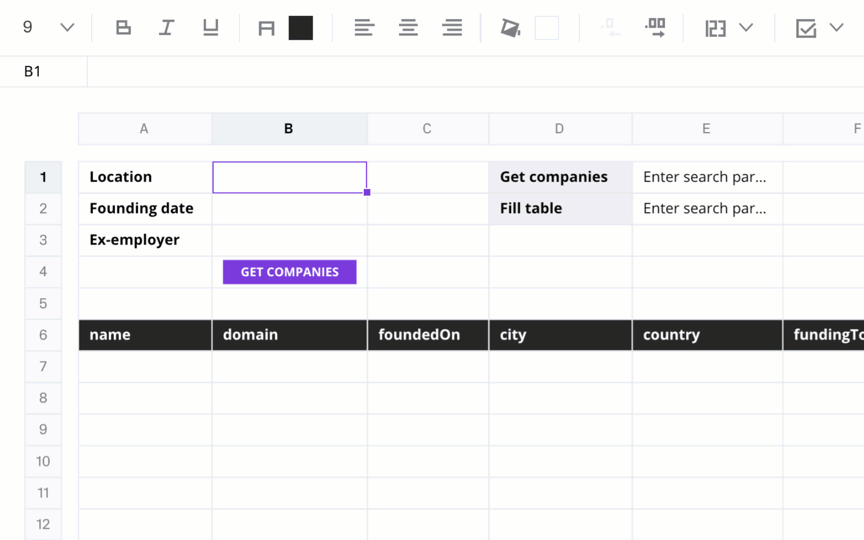Screen dimensions: 864x540
Task: Expand the number format dropdown chevron
Action: coord(746,27)
